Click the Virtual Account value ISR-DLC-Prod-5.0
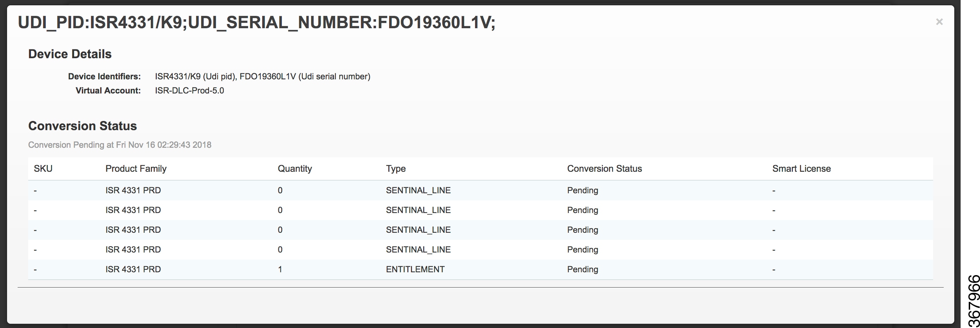Viewport: 980px width, 328px height. (x=189, y=90)
